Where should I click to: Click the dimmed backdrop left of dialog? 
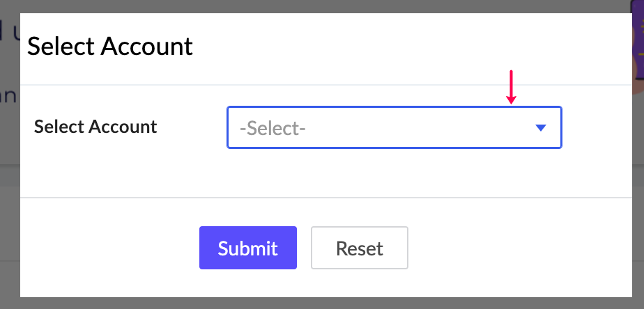click(10, 205)
